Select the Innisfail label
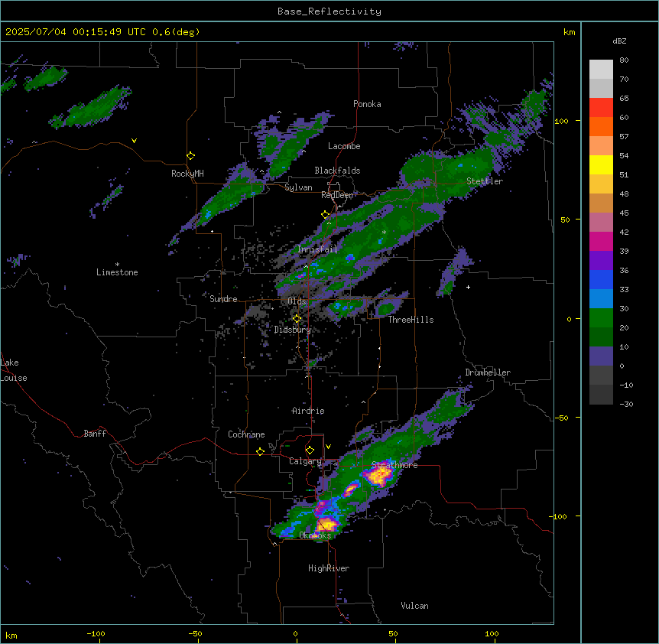 tap(317, 249)
